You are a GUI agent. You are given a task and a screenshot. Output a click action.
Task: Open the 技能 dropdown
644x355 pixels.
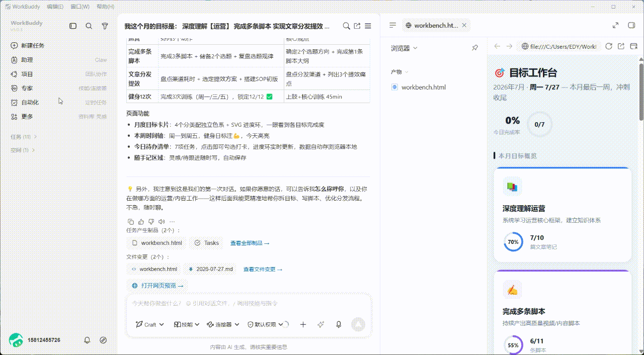click(187, 324)
